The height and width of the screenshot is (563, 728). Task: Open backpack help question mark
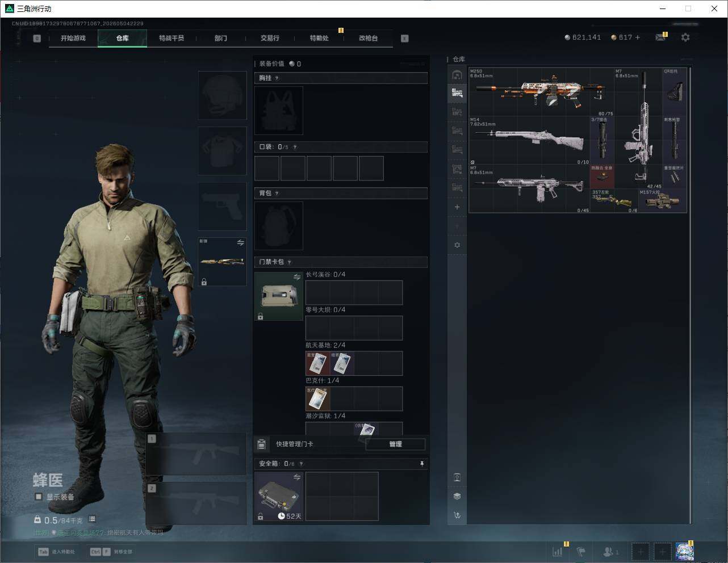click(277, 194)
